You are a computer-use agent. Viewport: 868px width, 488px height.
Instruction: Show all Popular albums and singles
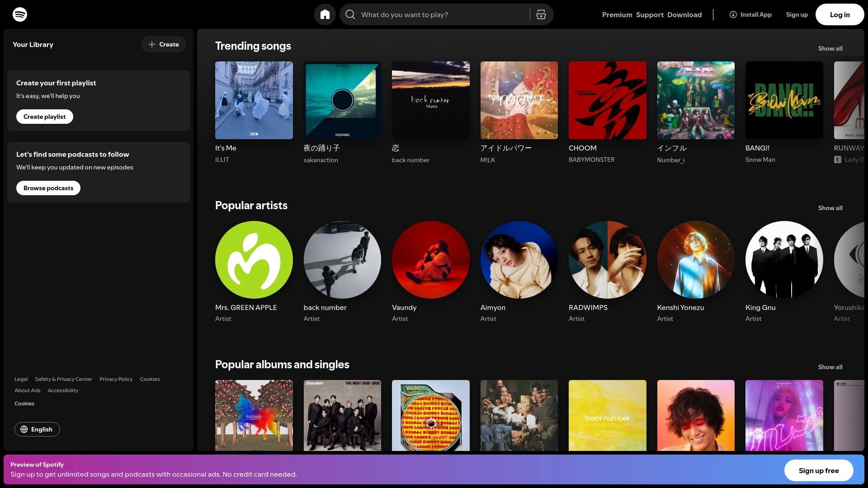tap(830, 367)
